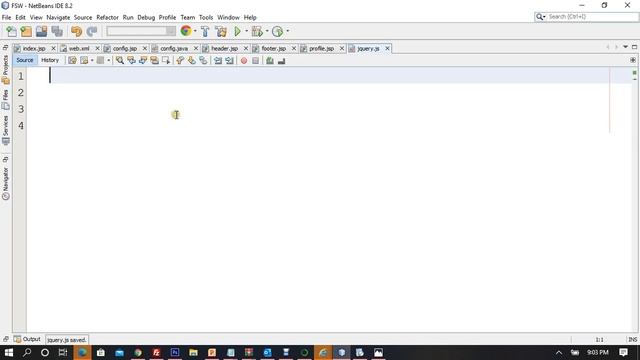Open the Debug menu
640x360 pixels.
click(146, 18)
